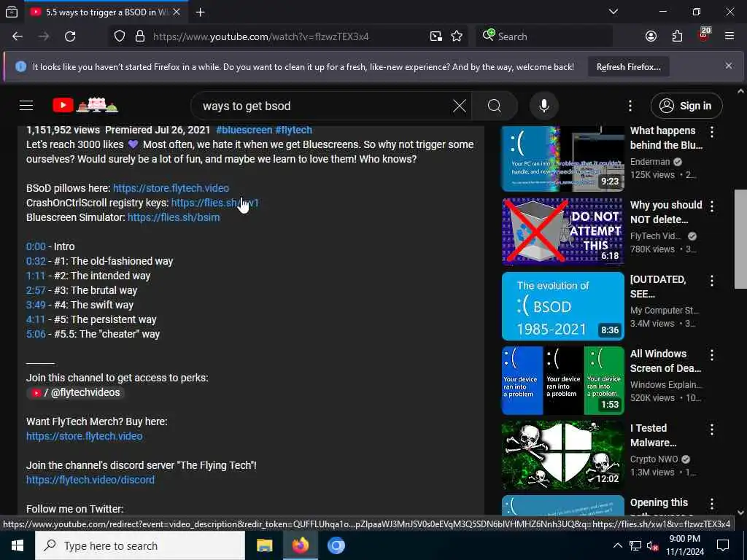Open 'What happens behind the Blu...' thumbnail
Viewport: 747px width, 560px height.
[562, 158]
